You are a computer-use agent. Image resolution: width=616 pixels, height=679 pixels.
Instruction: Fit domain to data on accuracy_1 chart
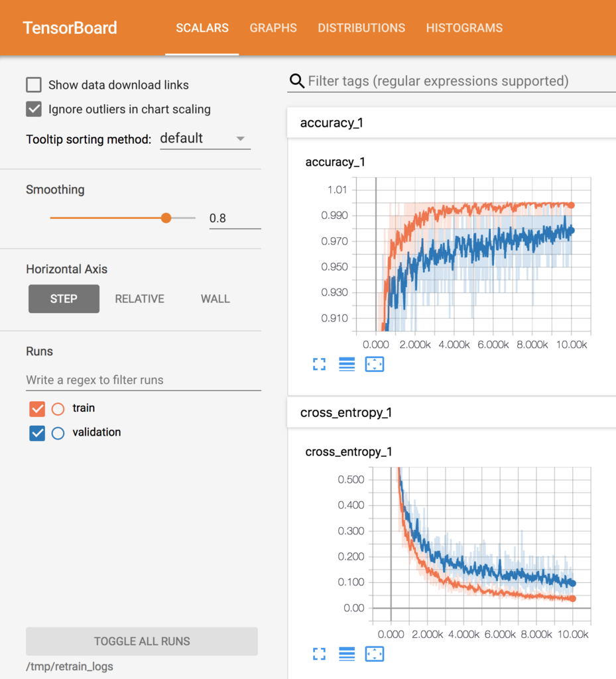[x=375, y=364]
